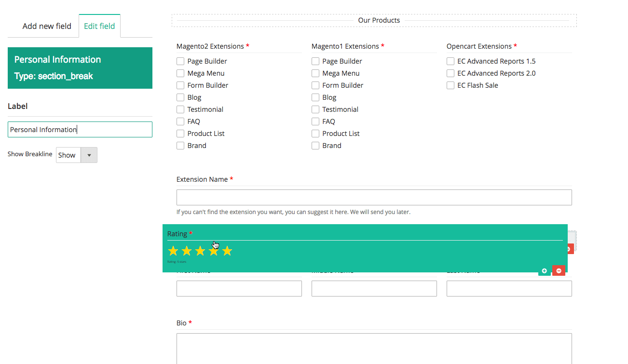Select Magento1 Product List checkbox

[x=315, y=134]
